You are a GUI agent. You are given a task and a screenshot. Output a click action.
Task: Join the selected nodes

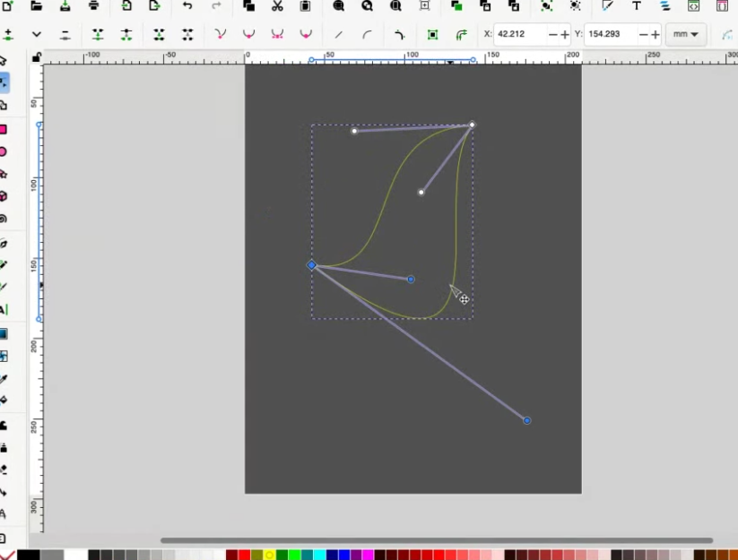point(98,34)
